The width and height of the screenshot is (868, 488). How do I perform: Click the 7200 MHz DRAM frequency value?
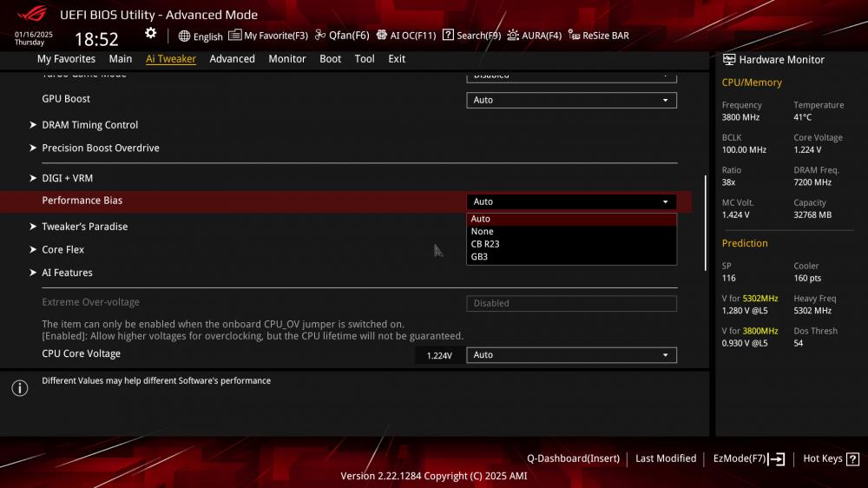pos(812,182)
